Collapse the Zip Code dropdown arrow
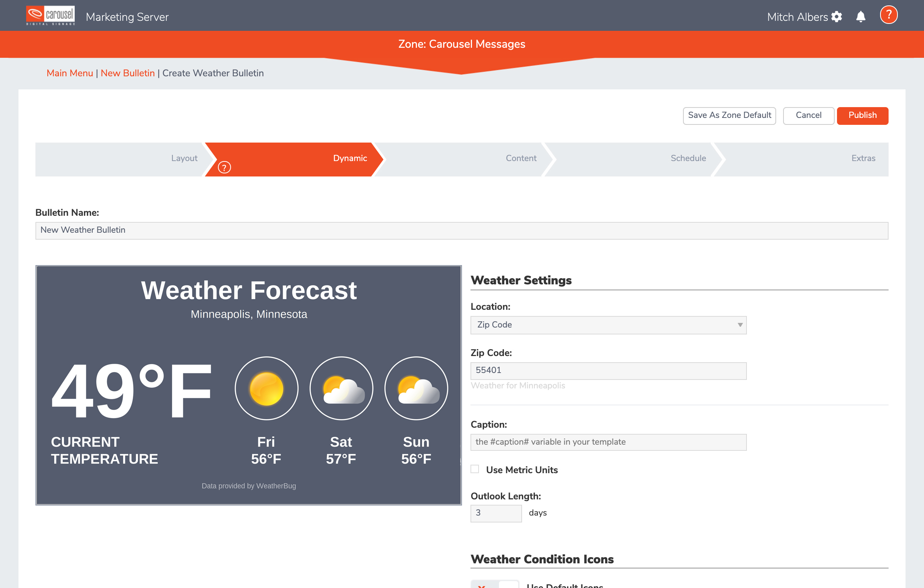Image resolution: width=924 pixels, height=588 pixels. click(x=740, y=325)
